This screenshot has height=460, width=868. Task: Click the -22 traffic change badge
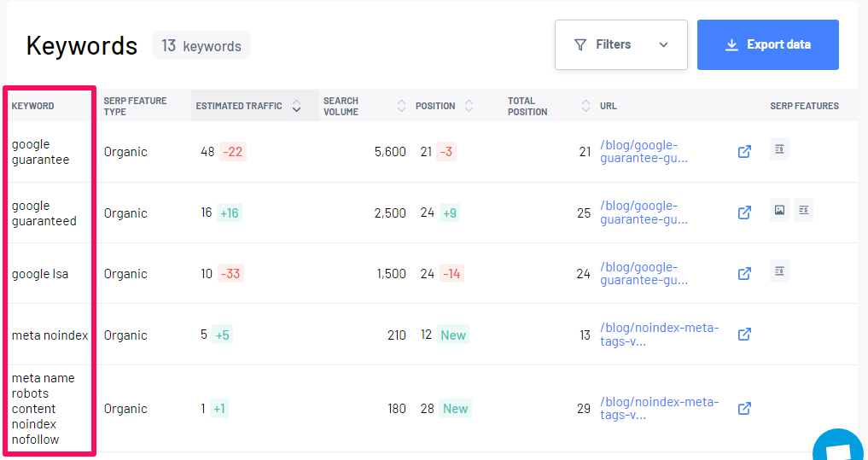click(233, 152)
